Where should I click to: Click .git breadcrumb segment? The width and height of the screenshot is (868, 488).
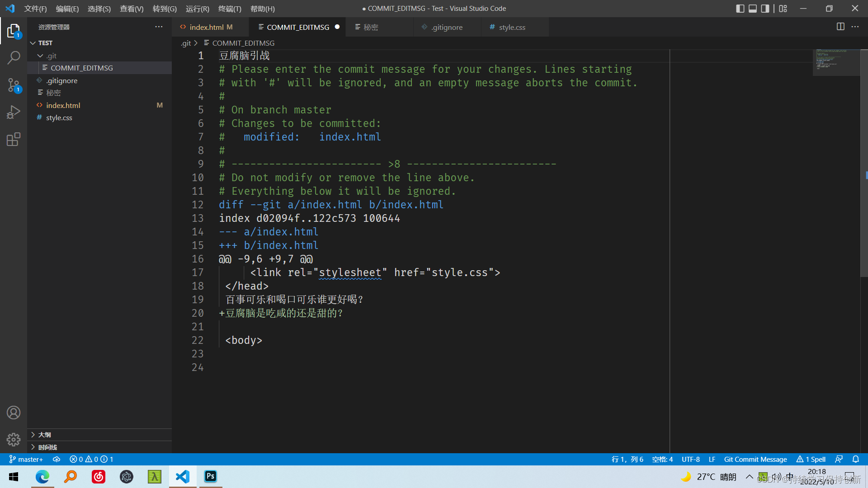pyautogui.click(x=186, y=43)
